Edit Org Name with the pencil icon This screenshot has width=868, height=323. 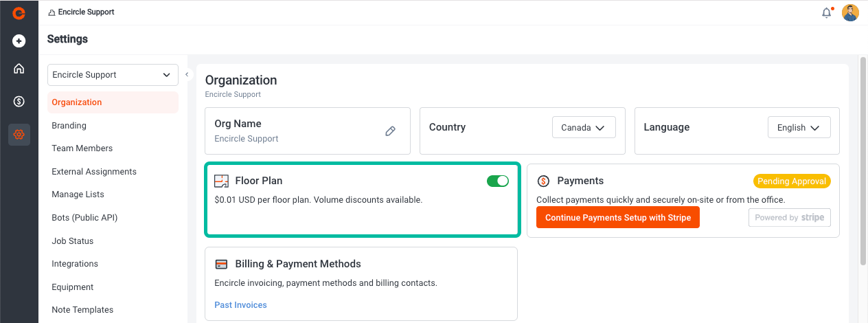[390, 131]
